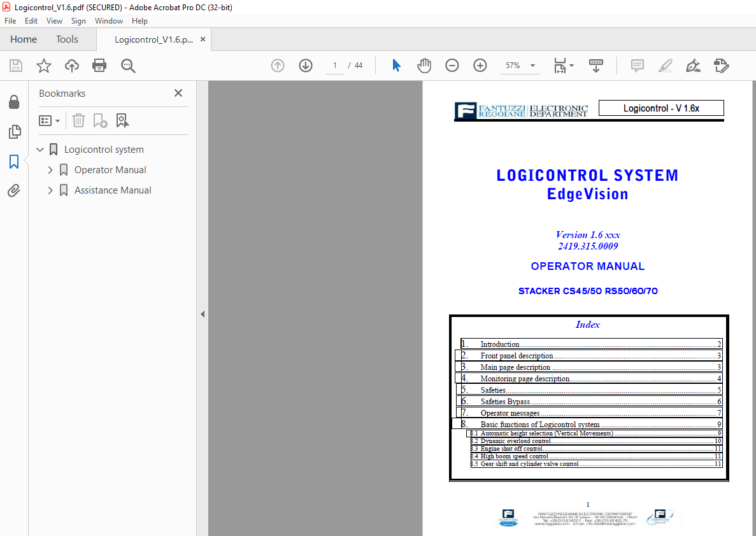Image resolution: width=756 pixels, height=536 pixels.
Task: Click the upload to cloud icon
Action: (71, 66)
